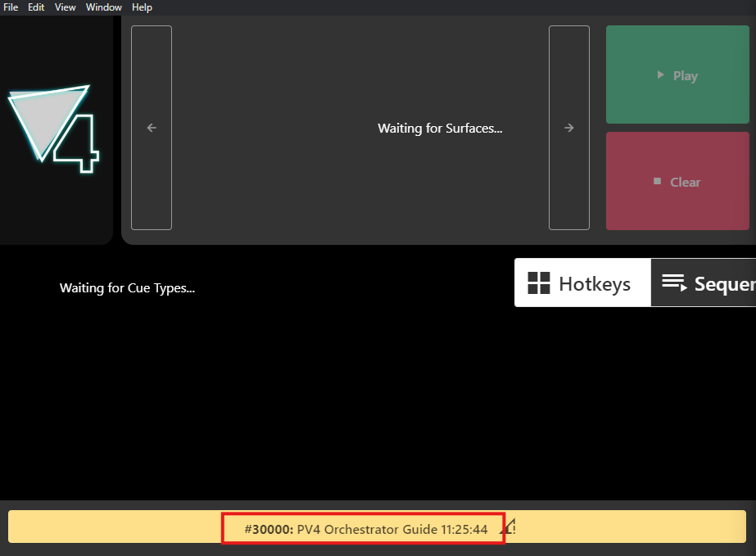Image resolution: width=756 pixels, height=556 pixels.
Task: Open the Window menu
Action: point(104,7)
